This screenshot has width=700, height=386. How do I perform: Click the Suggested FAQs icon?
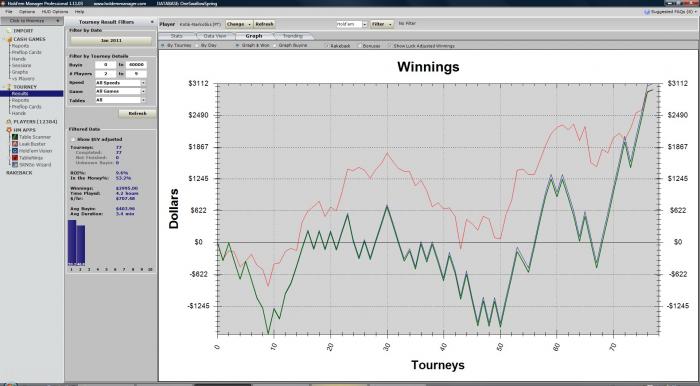[647, 12]
